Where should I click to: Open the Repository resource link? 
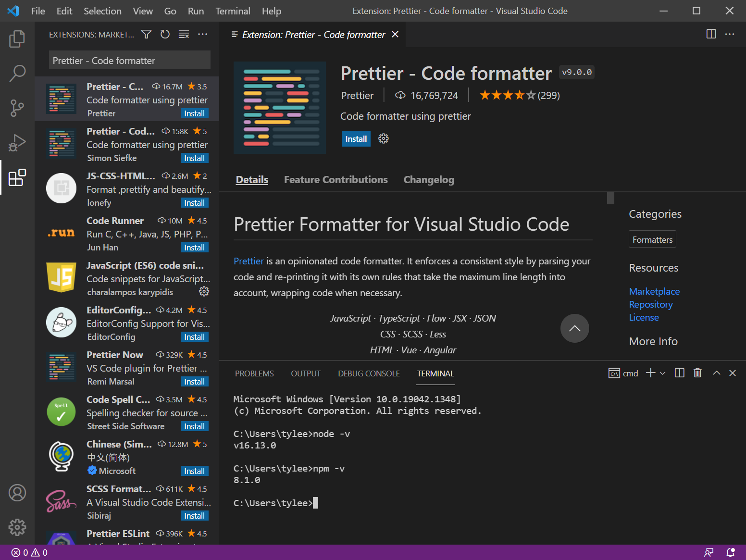point(651,304)
